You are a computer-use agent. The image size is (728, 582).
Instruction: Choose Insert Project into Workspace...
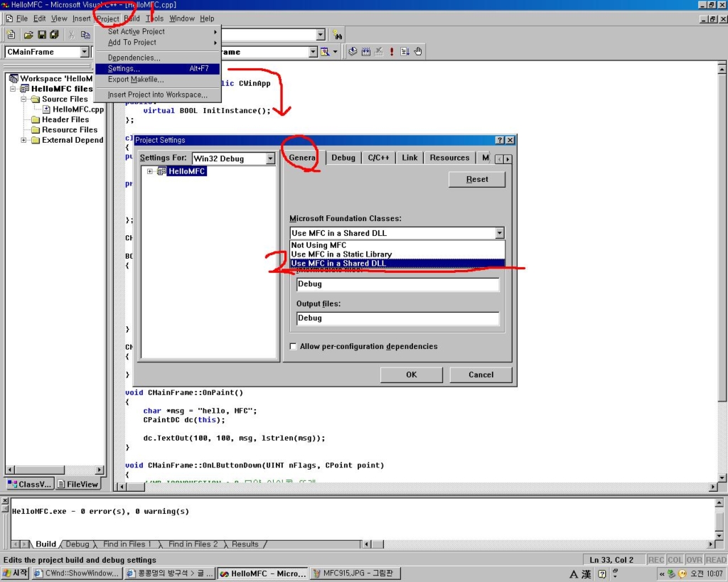pyautogui.click(x=158, y=95)
